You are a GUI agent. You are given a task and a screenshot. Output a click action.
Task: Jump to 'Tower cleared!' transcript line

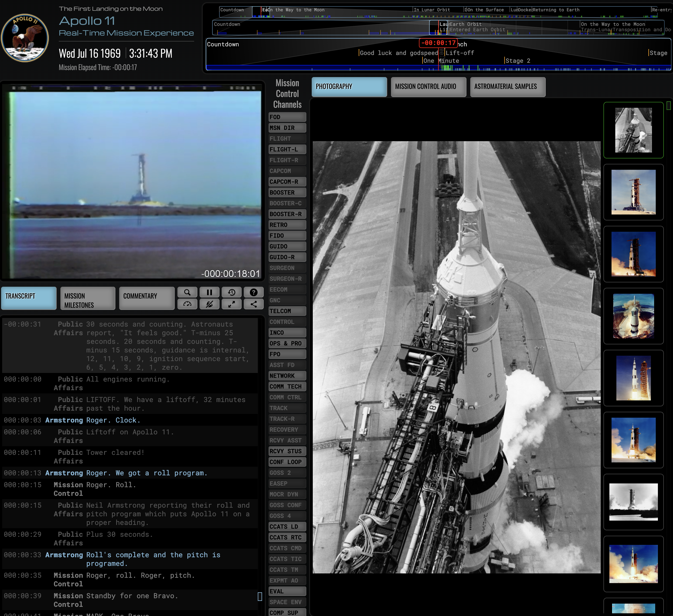click(115, 452)
